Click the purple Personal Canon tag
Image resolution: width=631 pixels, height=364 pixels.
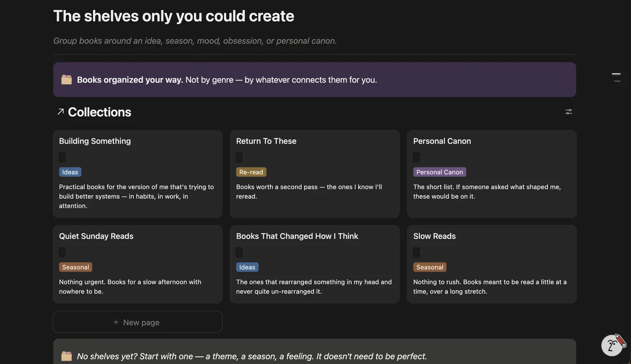440,172
